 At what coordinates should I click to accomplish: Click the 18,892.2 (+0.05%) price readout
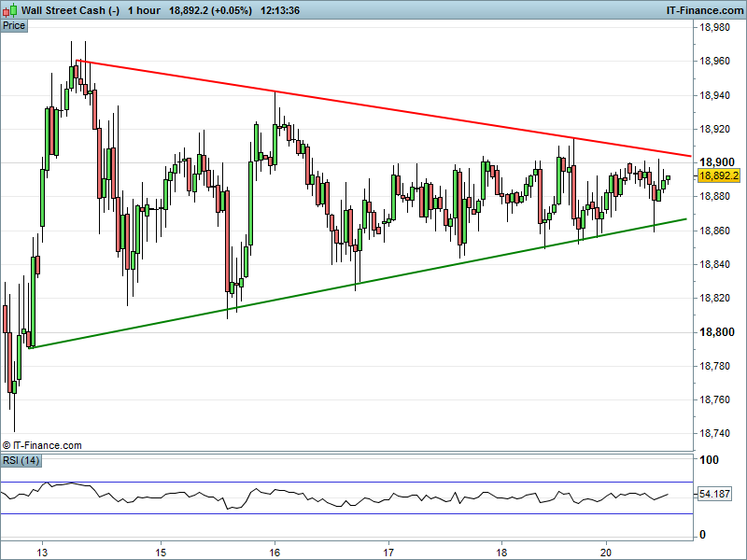[211, 10]
